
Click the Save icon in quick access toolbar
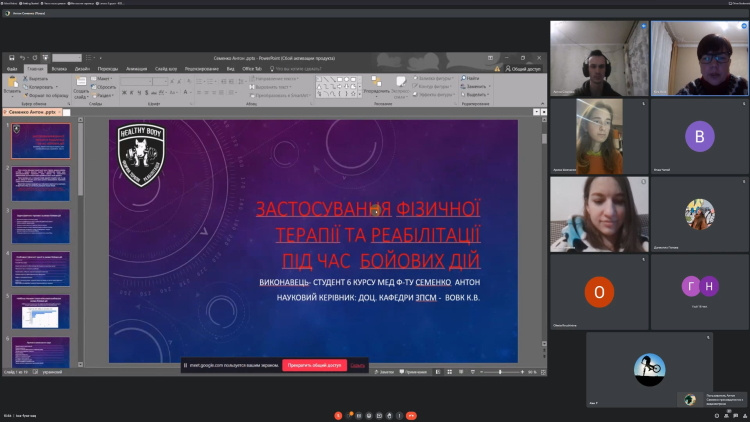click(x=11, y=58)
